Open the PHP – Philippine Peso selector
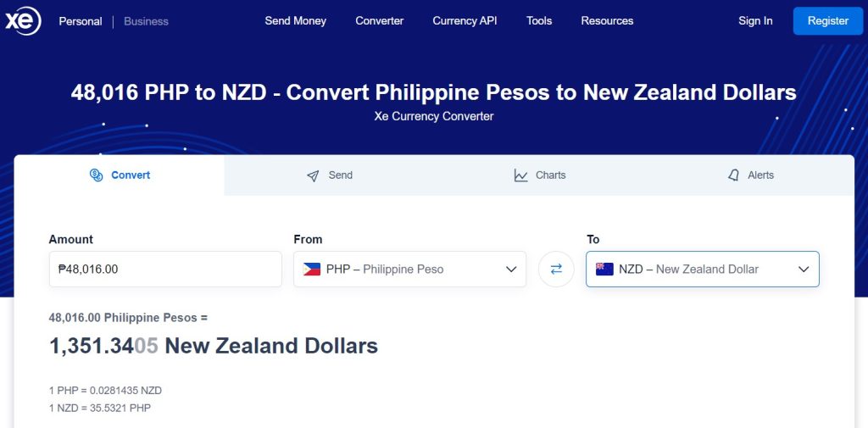This screenshot has width=868, height=428. (409, 270)
